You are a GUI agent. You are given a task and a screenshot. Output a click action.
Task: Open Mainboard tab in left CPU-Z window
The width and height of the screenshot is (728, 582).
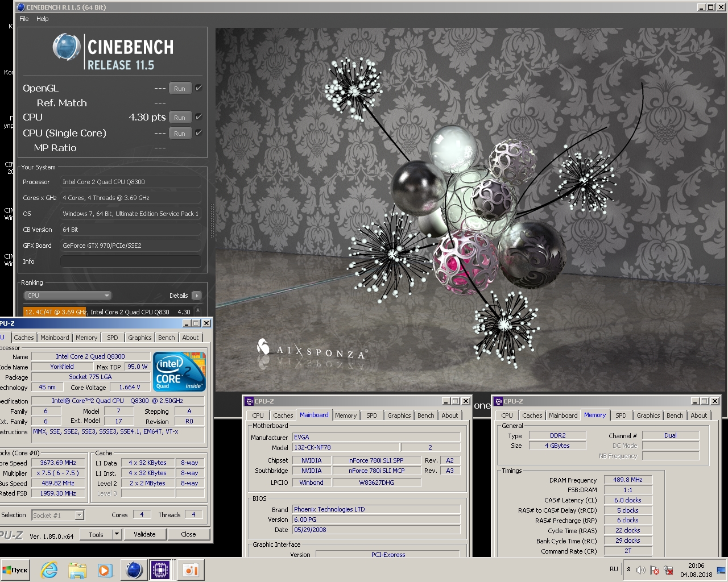pyautogui.click(x=55, y=338)
